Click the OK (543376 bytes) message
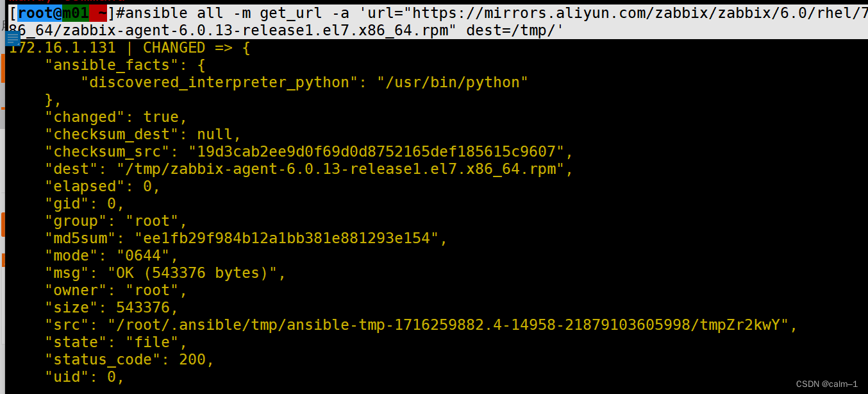 [x=196, y=273]
